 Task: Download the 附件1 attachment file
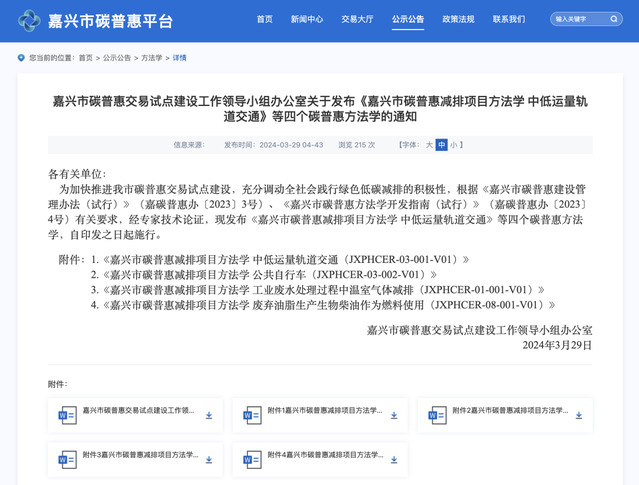pyautogui.click(x=394, y=415)
